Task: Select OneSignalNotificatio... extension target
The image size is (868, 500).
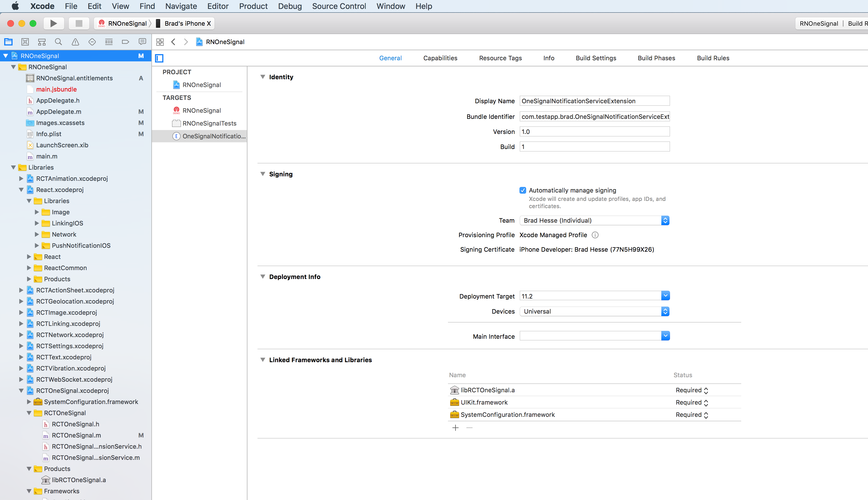Action: tap(209, 136)
